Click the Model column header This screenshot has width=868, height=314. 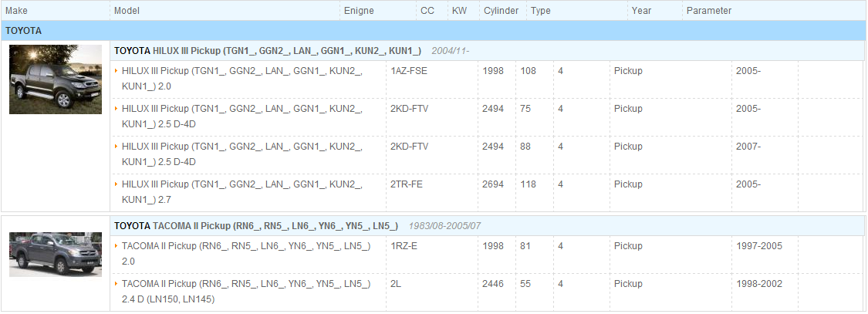click(127, 11)
